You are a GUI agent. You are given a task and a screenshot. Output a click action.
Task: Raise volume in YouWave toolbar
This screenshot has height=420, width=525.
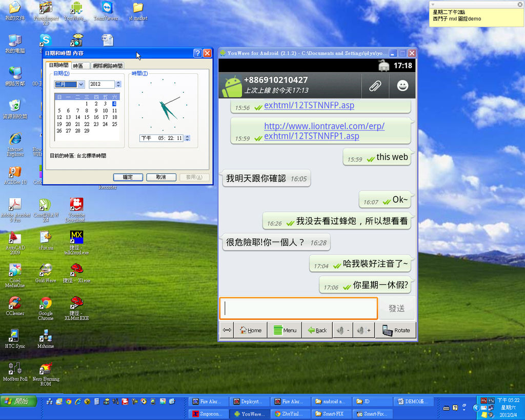pyautogui.click(x=364, y=330)
